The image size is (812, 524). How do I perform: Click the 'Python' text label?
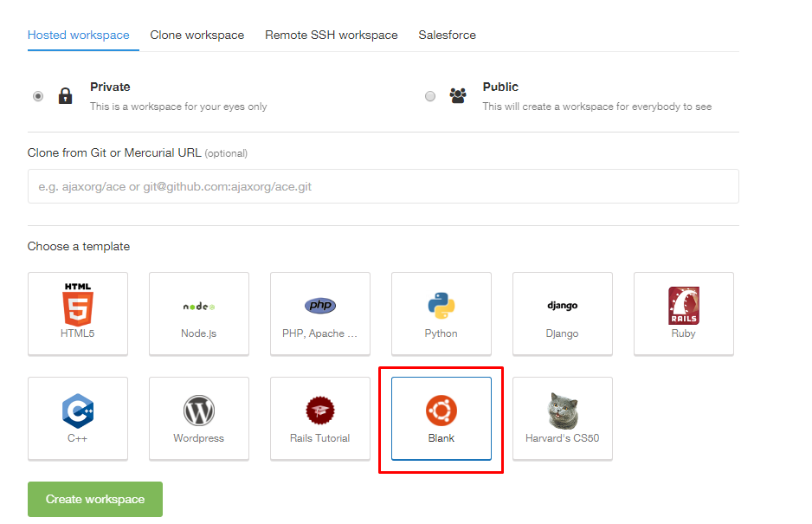[x=441, y=333]
